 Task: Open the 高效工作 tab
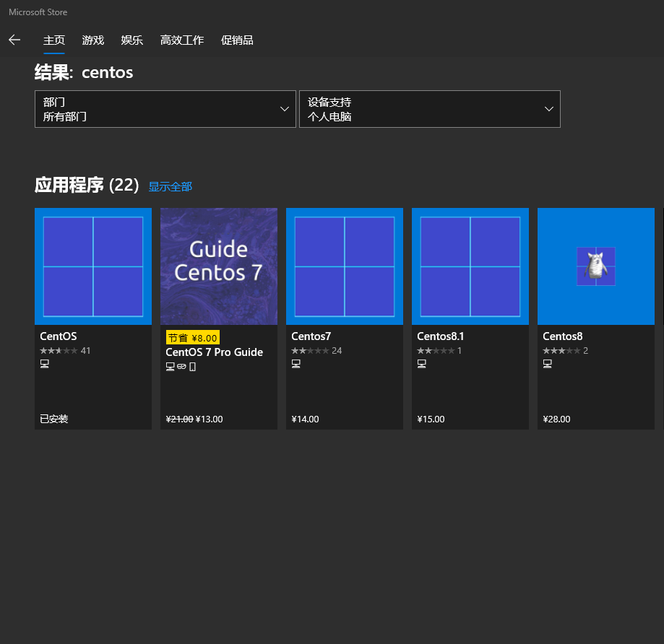tap(181, 40)
